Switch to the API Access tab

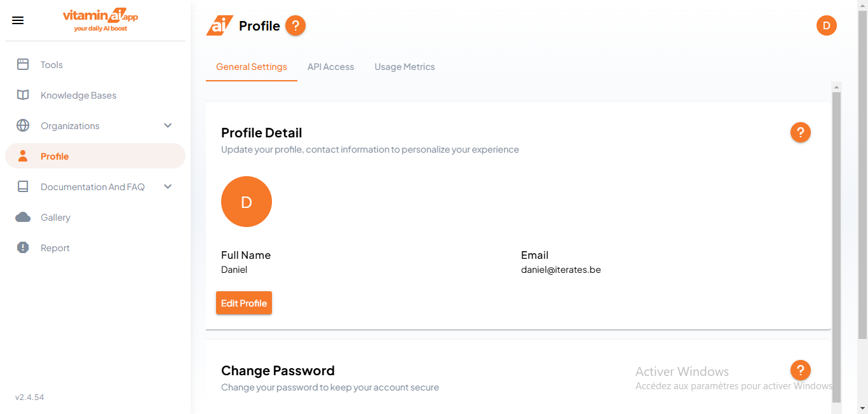[x=330, y=66]
